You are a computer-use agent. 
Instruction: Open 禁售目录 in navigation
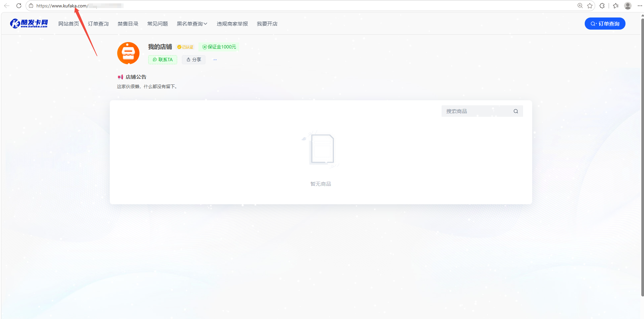tap(128, 24)
